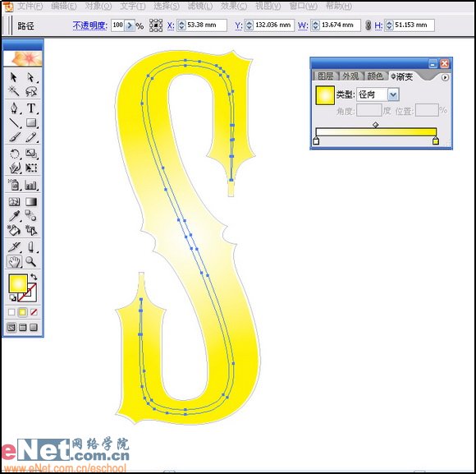Choose the Rectangle tool
The image size is (476, 474).
(30, 122)
